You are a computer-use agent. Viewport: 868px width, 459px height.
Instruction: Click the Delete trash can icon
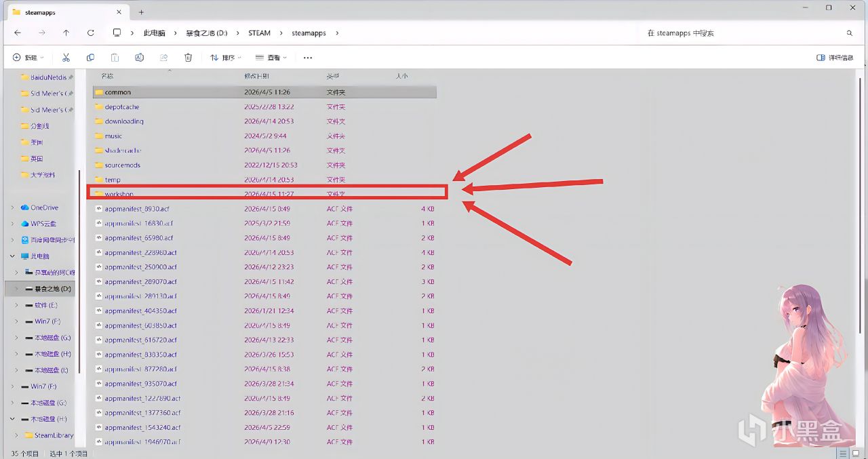click(189, 58)
